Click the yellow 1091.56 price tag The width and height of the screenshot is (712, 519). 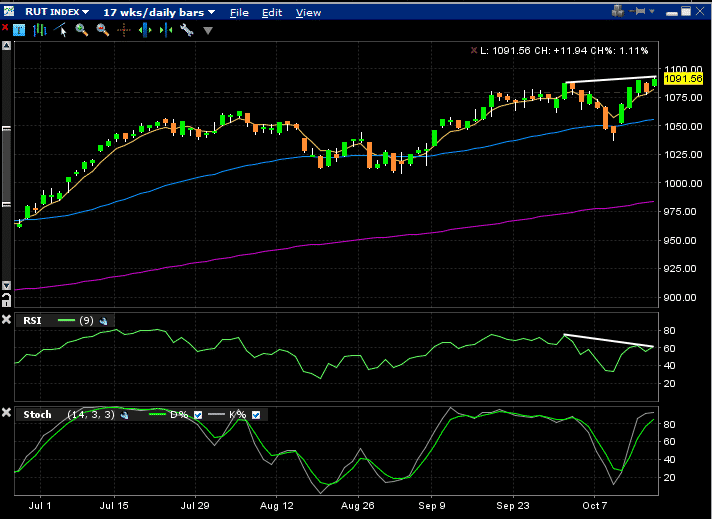tap(683, 79)
